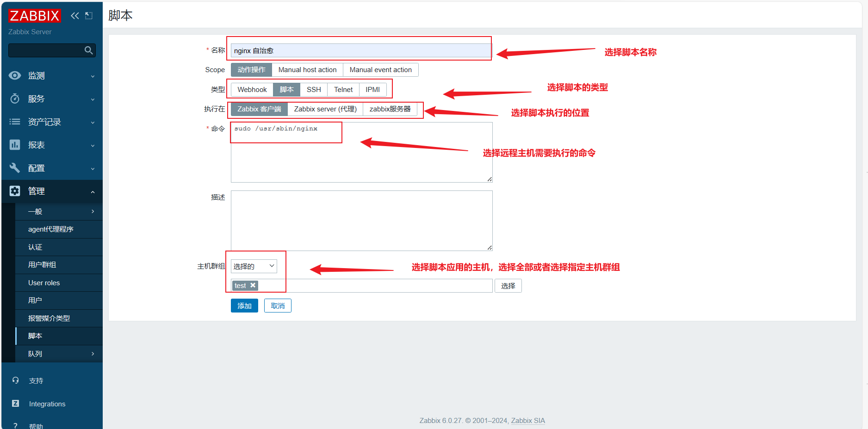Set execute on zabbix服务器
The width and height of the screenshot is (868, 429).
point(390,109)
